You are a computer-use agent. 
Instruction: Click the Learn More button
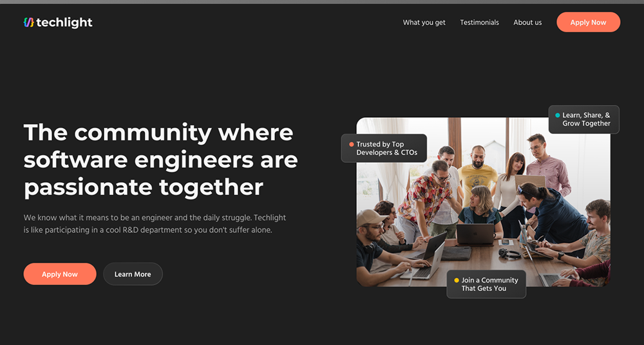pyautogui.click(x=133, y=274)
